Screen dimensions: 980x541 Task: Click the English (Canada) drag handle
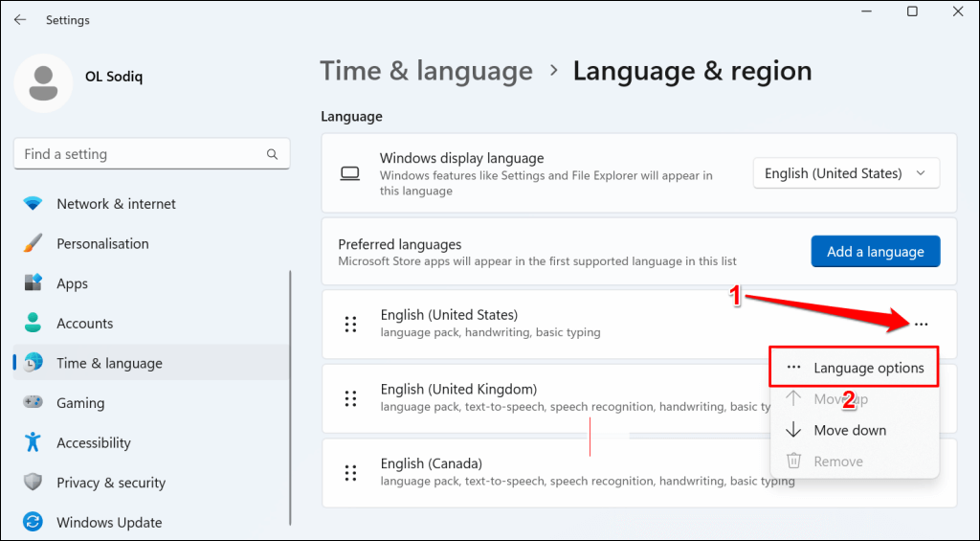coord(350,473)
